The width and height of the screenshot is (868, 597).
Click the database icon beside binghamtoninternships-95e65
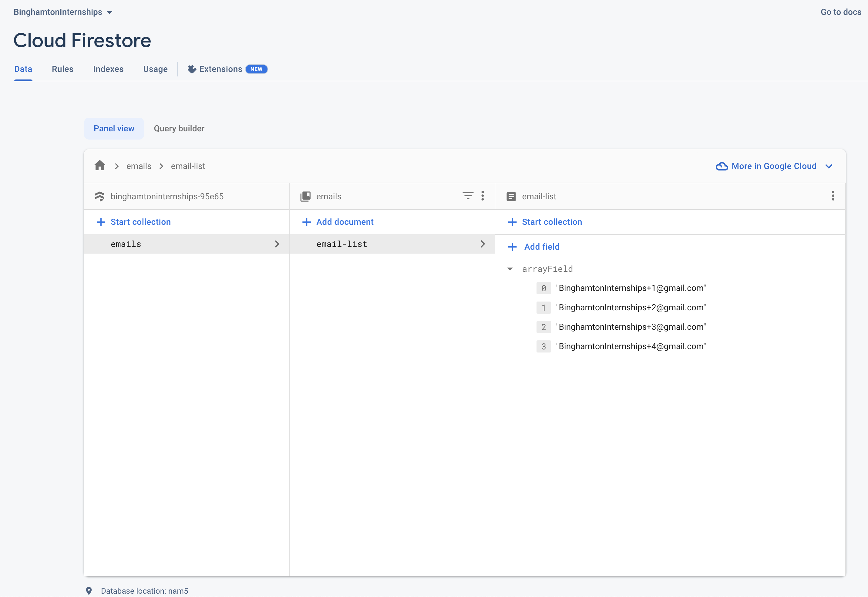point(99,196)
